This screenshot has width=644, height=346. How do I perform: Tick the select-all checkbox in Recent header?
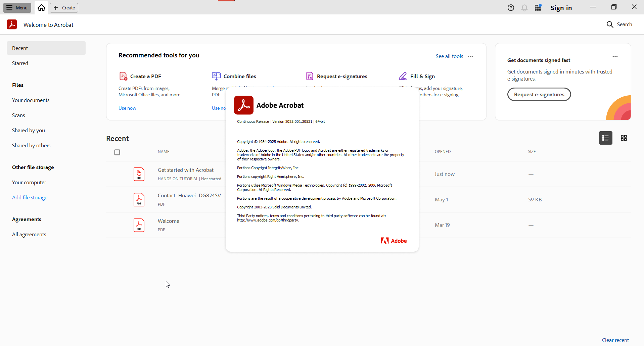pyautogui.click(x=117, y=152)
